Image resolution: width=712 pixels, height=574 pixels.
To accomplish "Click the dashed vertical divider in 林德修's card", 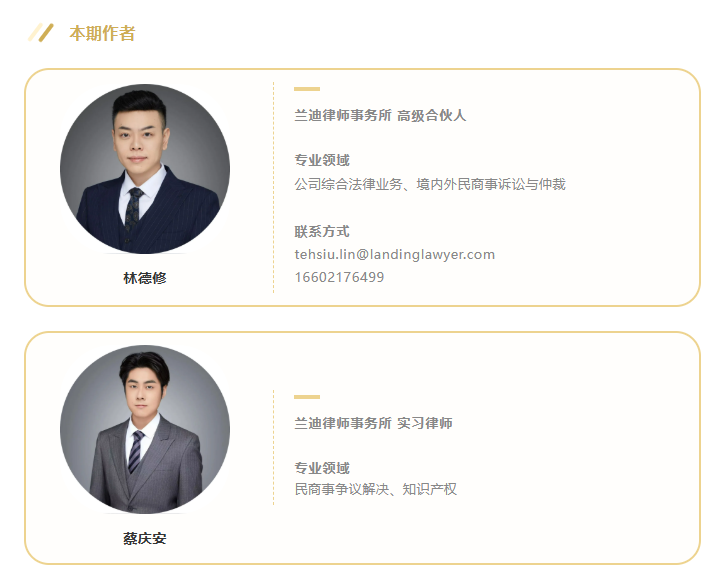I will [x=273, y=188].
